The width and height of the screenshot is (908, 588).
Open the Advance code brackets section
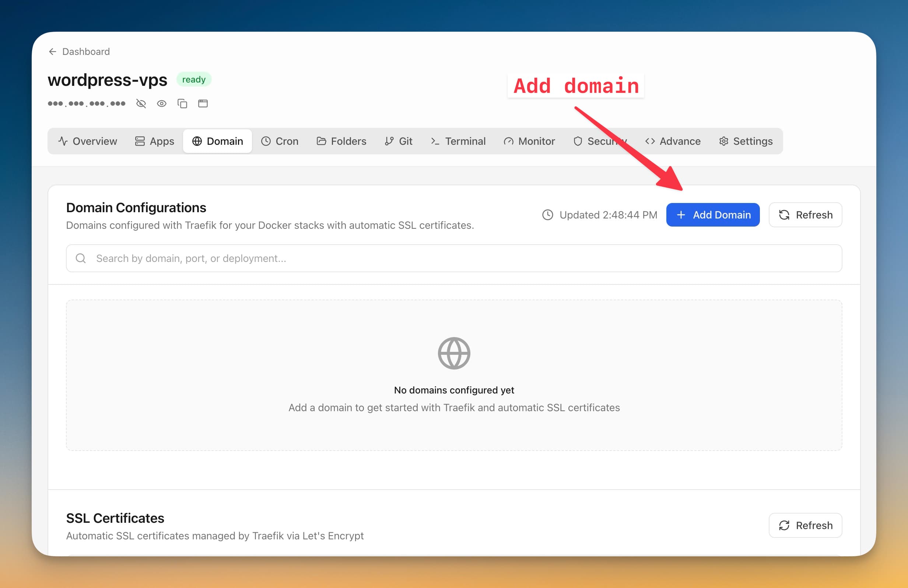[650, 141]
